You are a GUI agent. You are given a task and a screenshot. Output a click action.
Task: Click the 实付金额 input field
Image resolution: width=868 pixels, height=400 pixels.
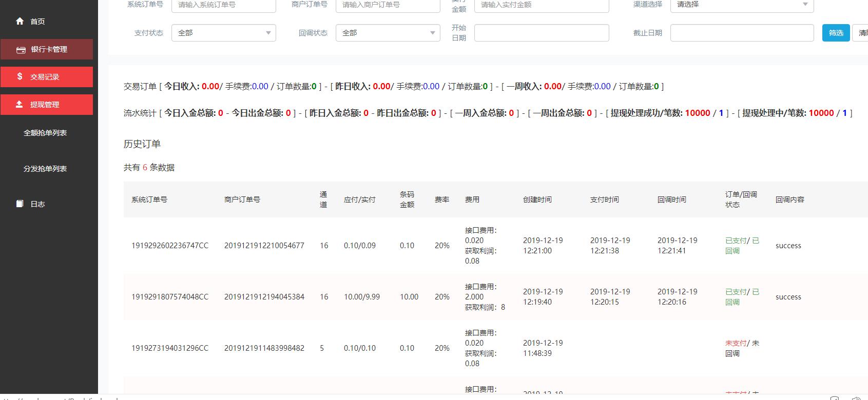[541, 5]
